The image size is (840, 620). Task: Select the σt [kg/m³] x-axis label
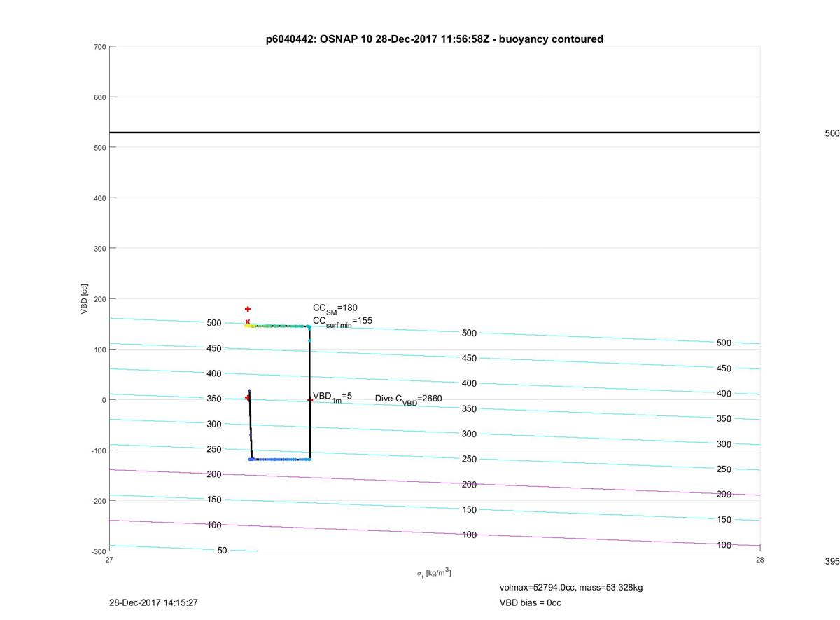[434, 573]
